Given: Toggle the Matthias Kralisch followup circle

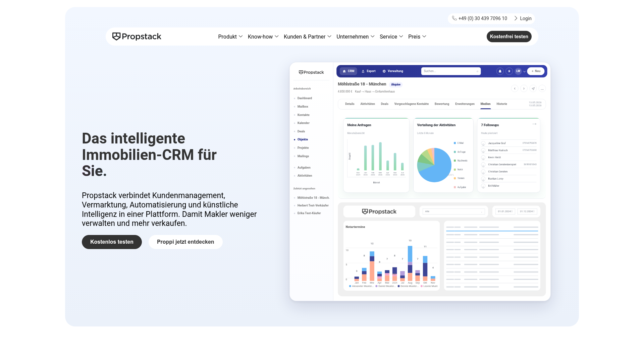Looking at the screenshot, I should 483,150.
